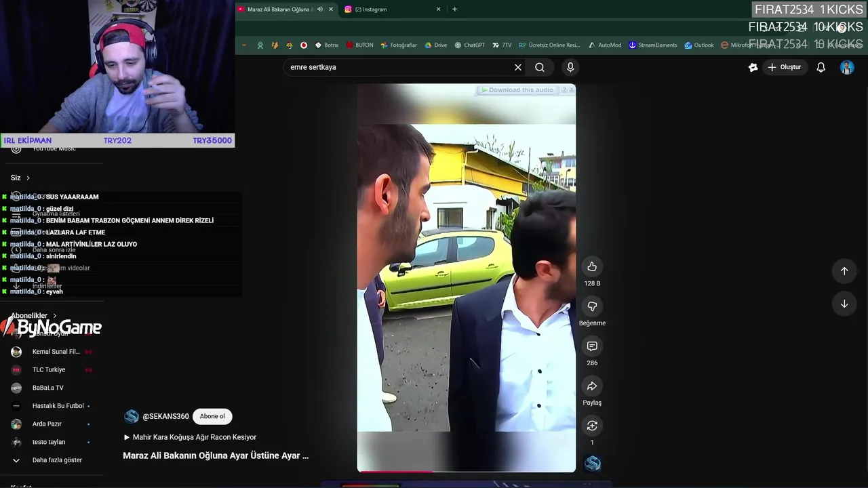Screen dimensions: 868x488
Task: Close the Maraz Ali YouTube tab
Action: (x=331, y=9)
